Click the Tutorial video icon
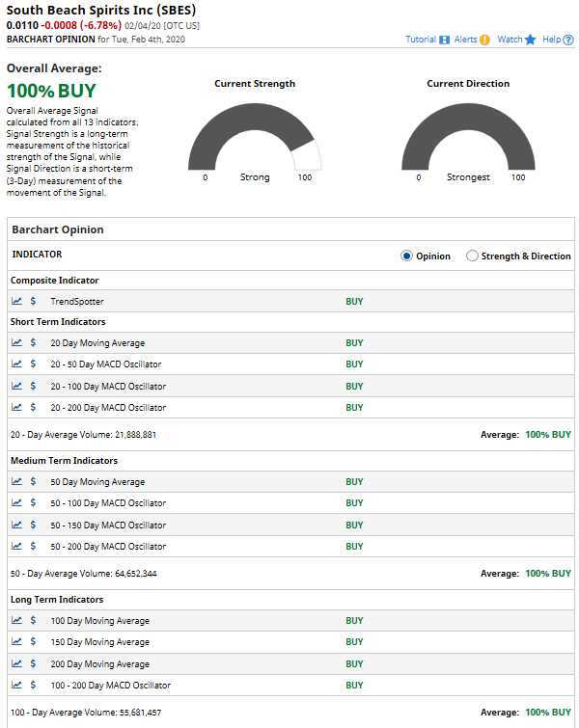 [444, 40]
